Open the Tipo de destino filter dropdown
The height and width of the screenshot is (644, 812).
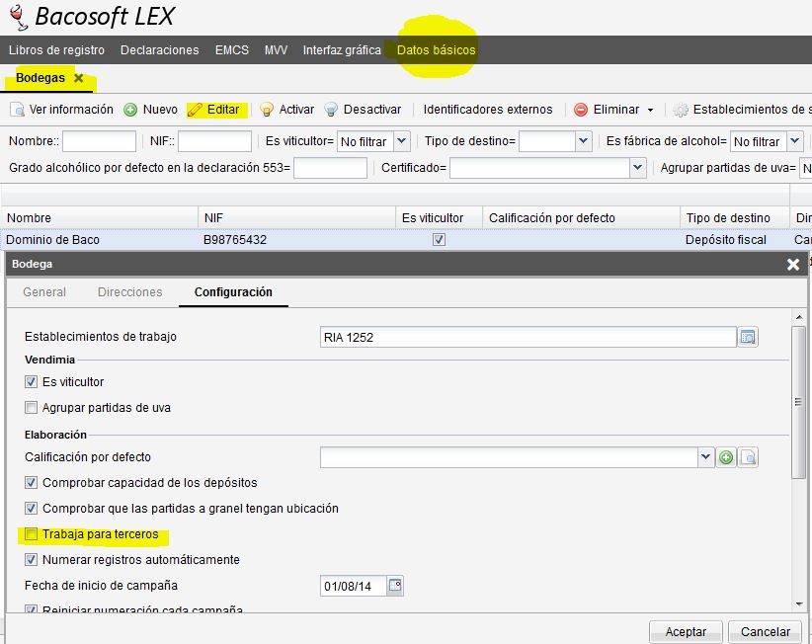pyautogui.click(x=583, y=141)
